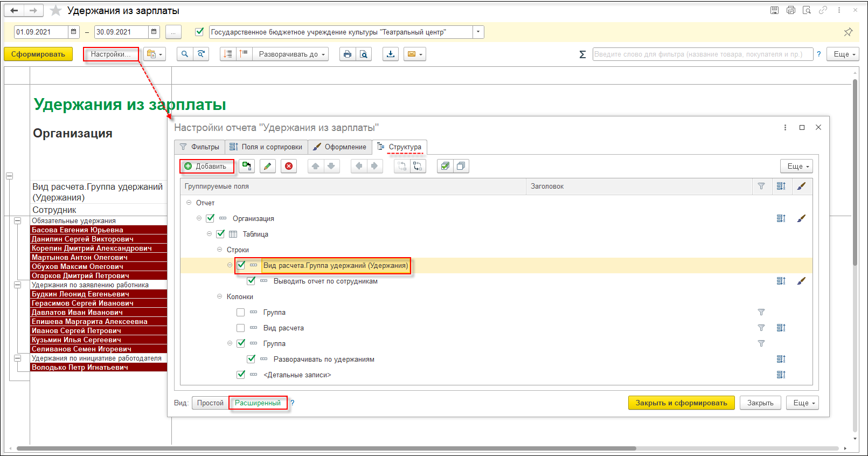Click filter funnel icon in Вид расчета row
This screenshot has width=868, height=456.
click(x=761, y=328)
